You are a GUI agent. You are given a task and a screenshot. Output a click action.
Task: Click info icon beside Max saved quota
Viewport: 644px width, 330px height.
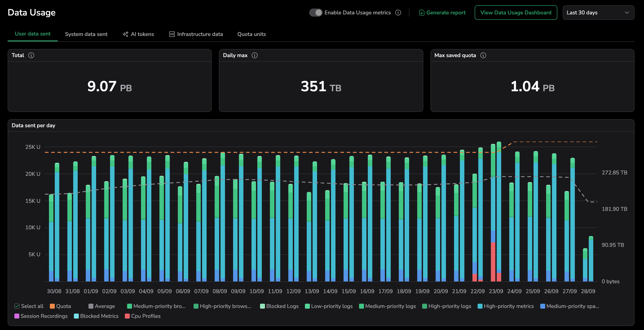pos(483,55)
